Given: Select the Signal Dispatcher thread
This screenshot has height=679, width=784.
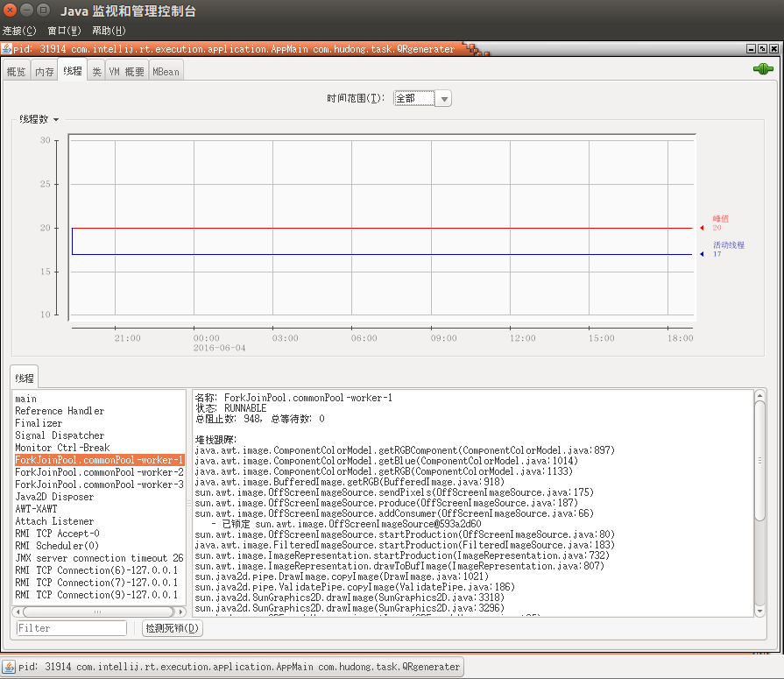Looking at the screenshot, I should (x=99, y=435).
